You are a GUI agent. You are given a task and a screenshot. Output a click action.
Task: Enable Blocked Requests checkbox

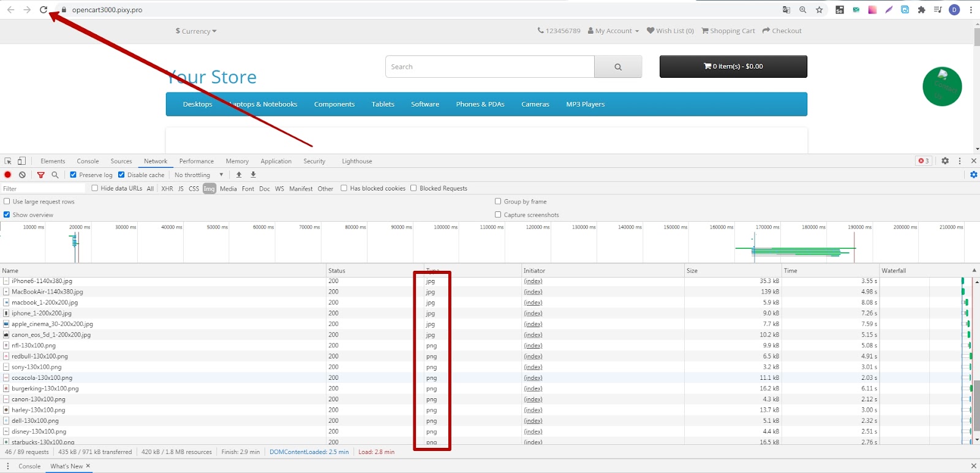pos(413,188)
